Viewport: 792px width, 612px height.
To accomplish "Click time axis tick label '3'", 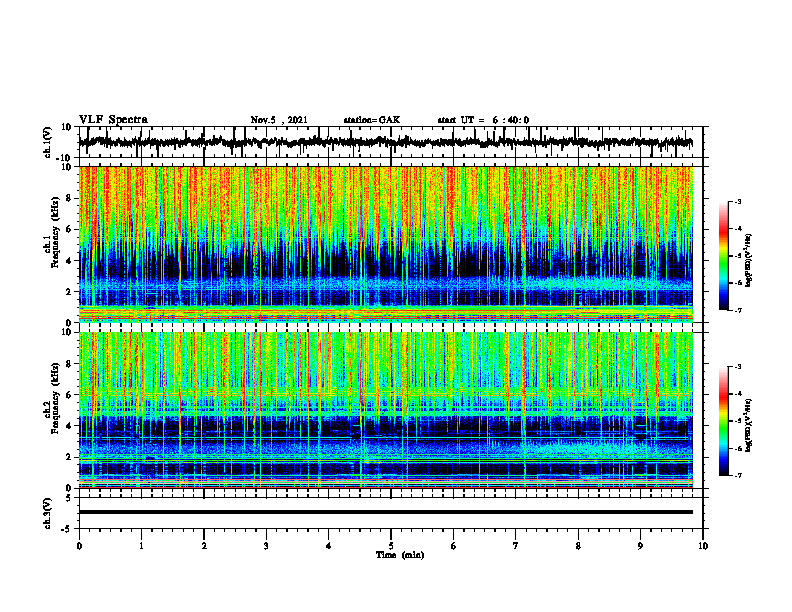I will pyautogui.click(x=266, y=546).
